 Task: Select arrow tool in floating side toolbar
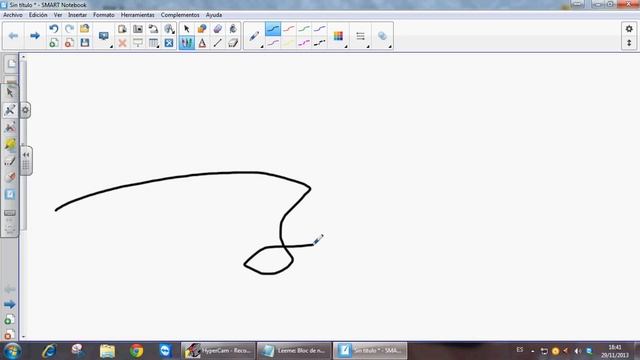coord(10,93)
